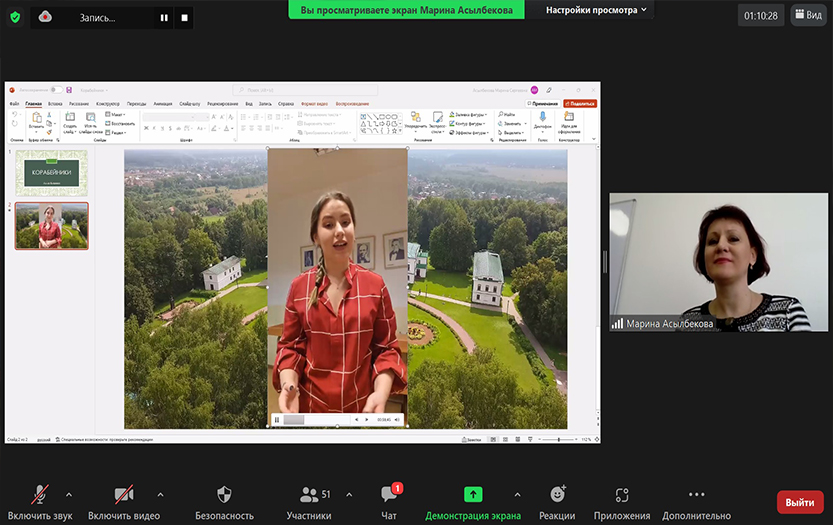Unmute the microphone with Включить звук
Screen dimensions: 833x525
pos(41,496)
